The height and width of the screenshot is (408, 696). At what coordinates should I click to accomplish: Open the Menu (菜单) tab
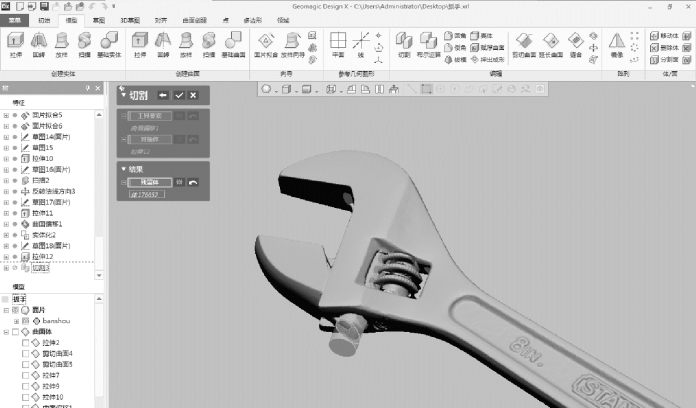(15, 20)
